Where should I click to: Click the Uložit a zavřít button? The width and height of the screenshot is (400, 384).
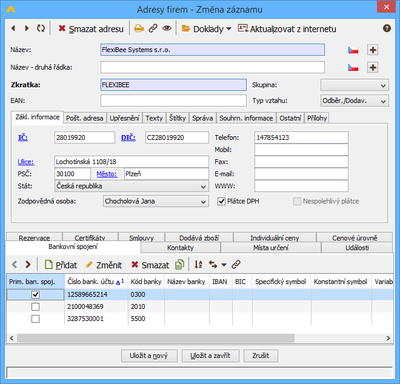pyautogui.click(x=210, y=356)
